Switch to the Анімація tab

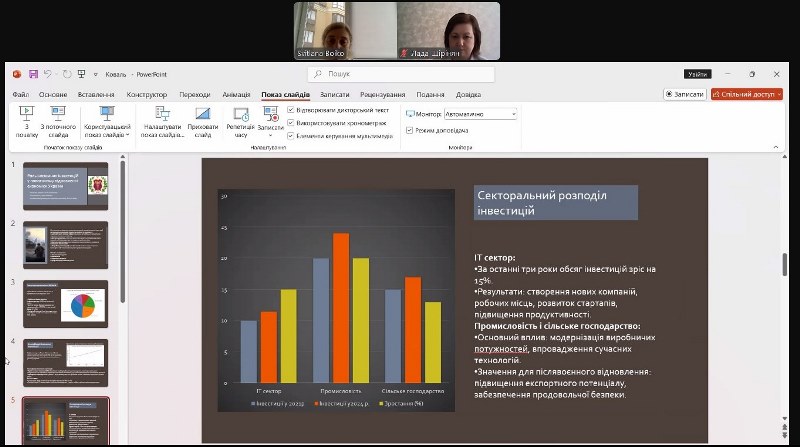(x=237, y=94)
